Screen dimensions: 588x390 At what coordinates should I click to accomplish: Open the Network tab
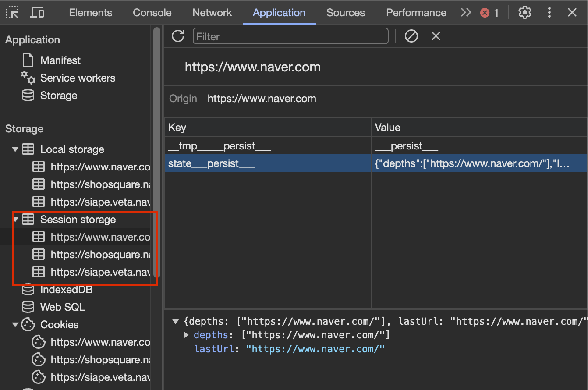(212, 13)
